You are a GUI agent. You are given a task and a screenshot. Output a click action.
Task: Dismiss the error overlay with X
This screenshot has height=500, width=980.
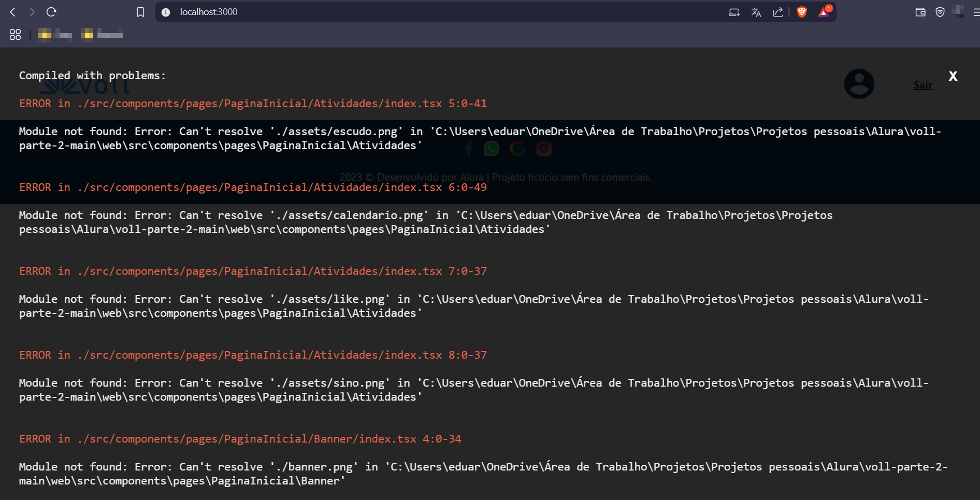tap(953, 76)
